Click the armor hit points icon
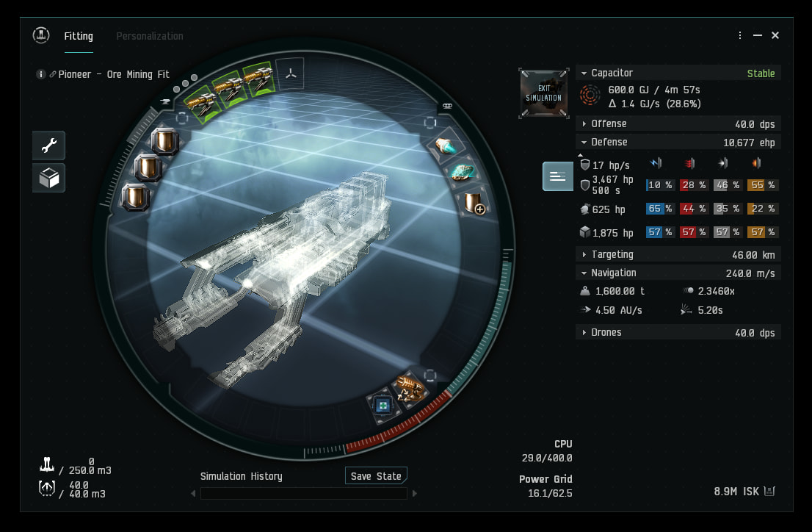 [584, 209]
